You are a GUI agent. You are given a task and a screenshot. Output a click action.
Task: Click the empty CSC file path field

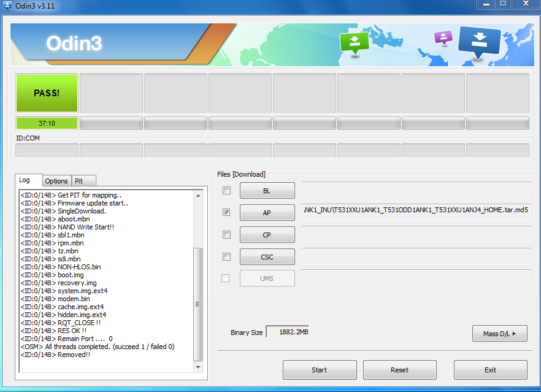point(416,256)
